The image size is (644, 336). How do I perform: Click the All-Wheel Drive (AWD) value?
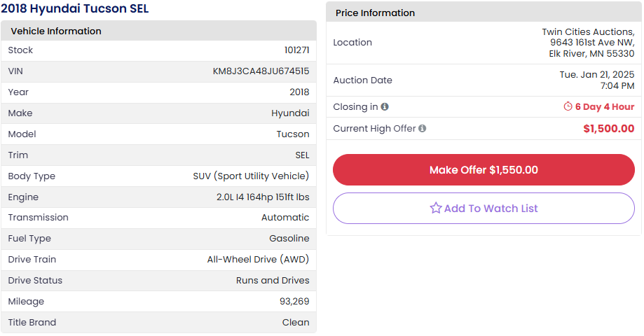click(258, 260)
